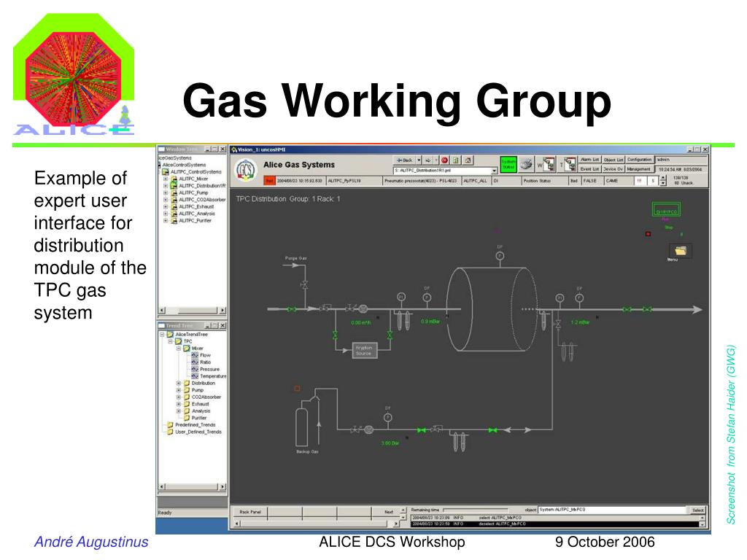This screenshot has width=747, height=560.
Task: Click the Back navigation button
Action: 404,160
